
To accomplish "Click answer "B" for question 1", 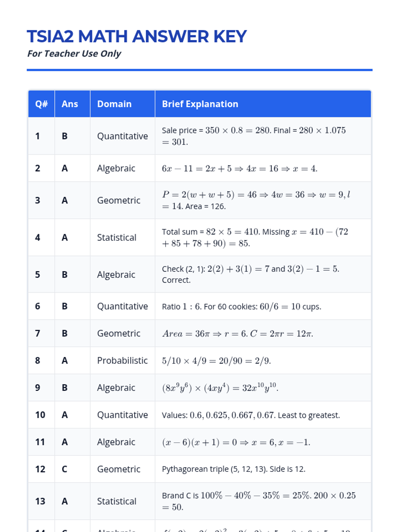I will 65,136.
